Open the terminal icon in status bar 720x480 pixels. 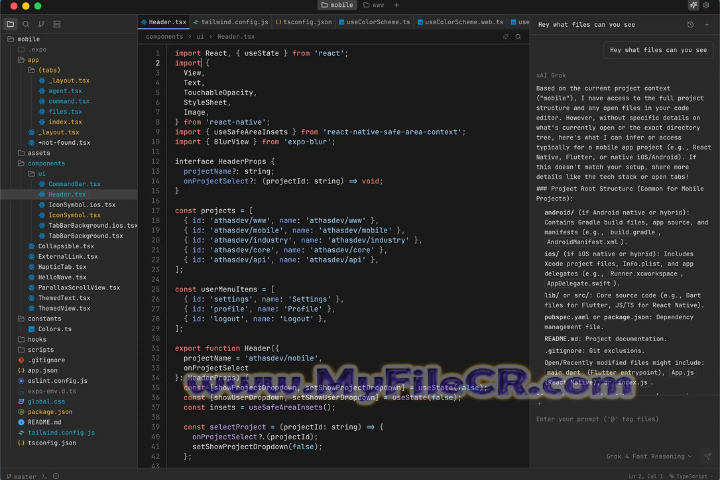click(44, 476)
